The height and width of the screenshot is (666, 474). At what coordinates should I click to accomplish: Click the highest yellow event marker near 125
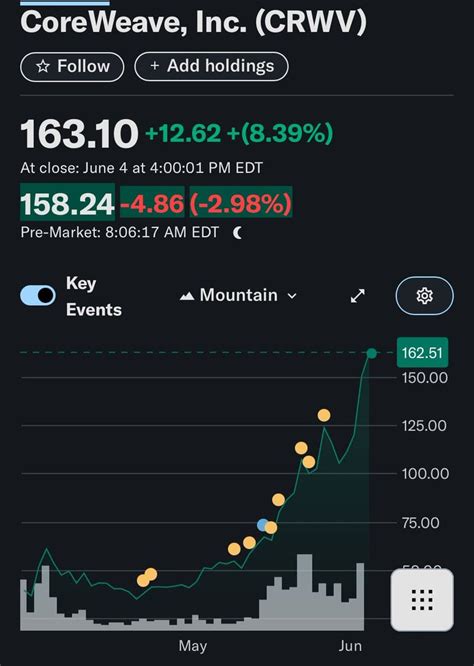324,415
